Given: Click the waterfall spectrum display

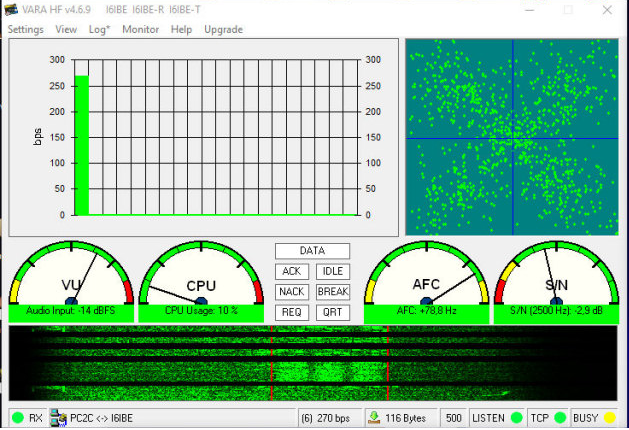Looking at the screenshot, I should pos(313,363).
